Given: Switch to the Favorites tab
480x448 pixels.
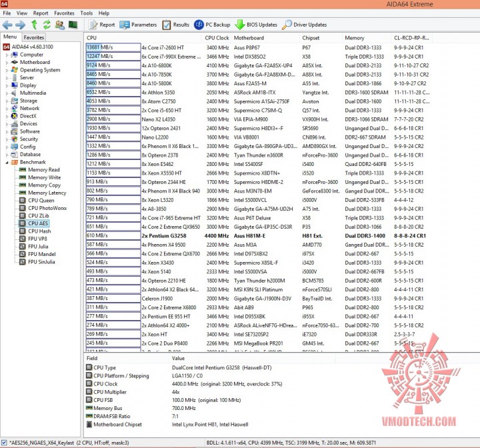Looking at the screenshot, I should (34, 37).
